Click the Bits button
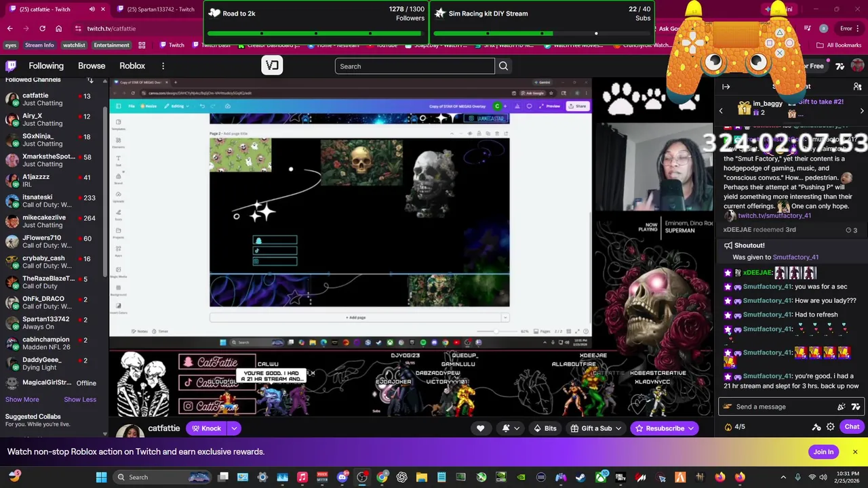Image resolution: width=868 pixels, height=488 pixels. pyautogui.click(x=545, y=428)
